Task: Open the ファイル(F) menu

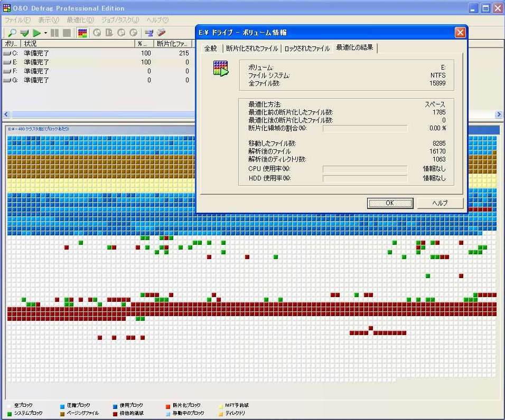Action: [17, 20]
